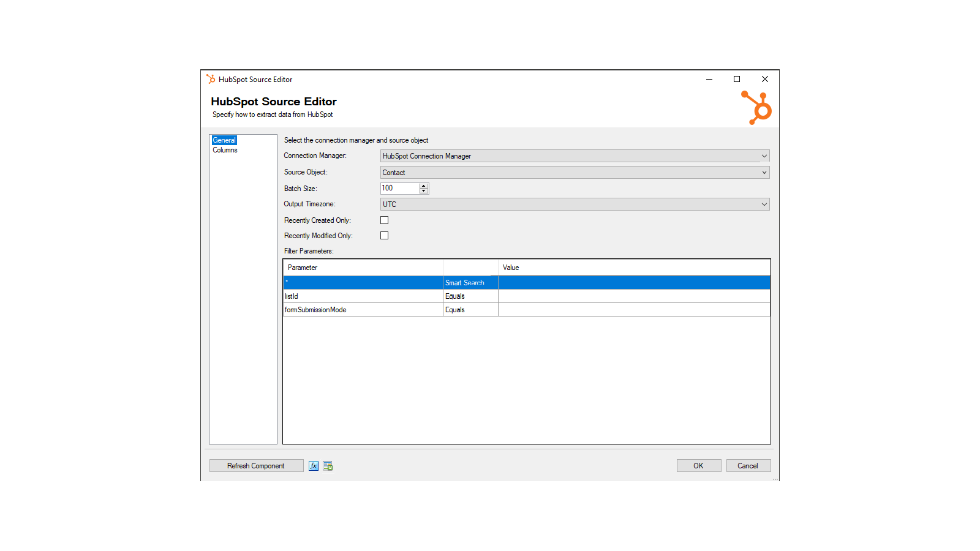This screenshot has height=551, width=980.
Task: Enable Recently Modified Only checkbox
Action: [x=384, y=236]
